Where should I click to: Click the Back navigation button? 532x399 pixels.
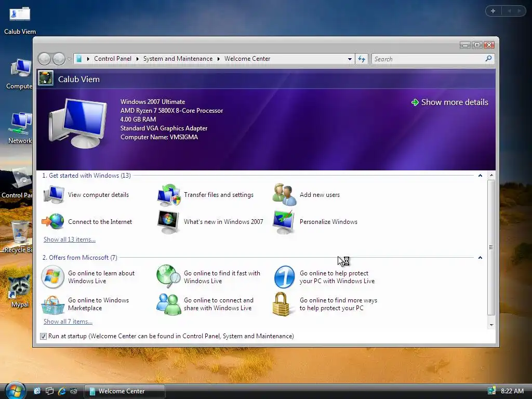point(44,59)
